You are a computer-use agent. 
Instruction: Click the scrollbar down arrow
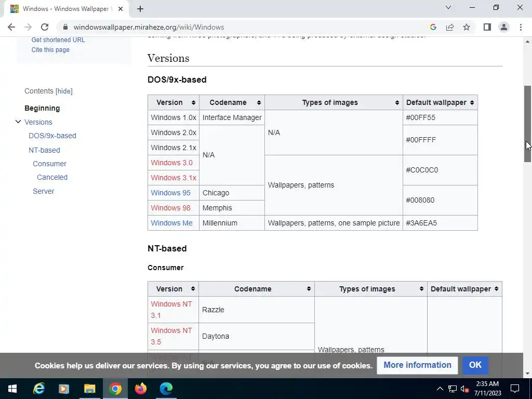click(527, 374)
